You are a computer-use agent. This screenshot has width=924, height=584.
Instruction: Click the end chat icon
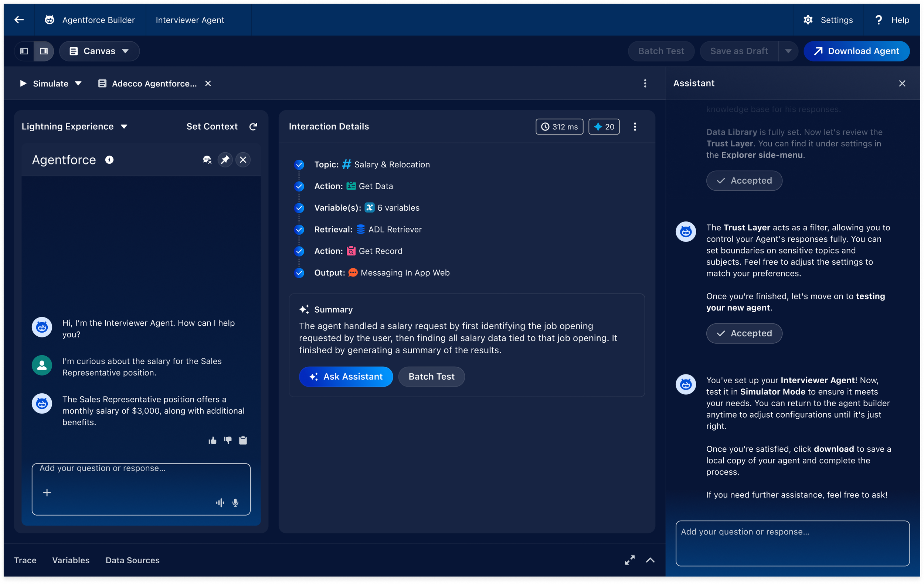[x=207, y=160]
